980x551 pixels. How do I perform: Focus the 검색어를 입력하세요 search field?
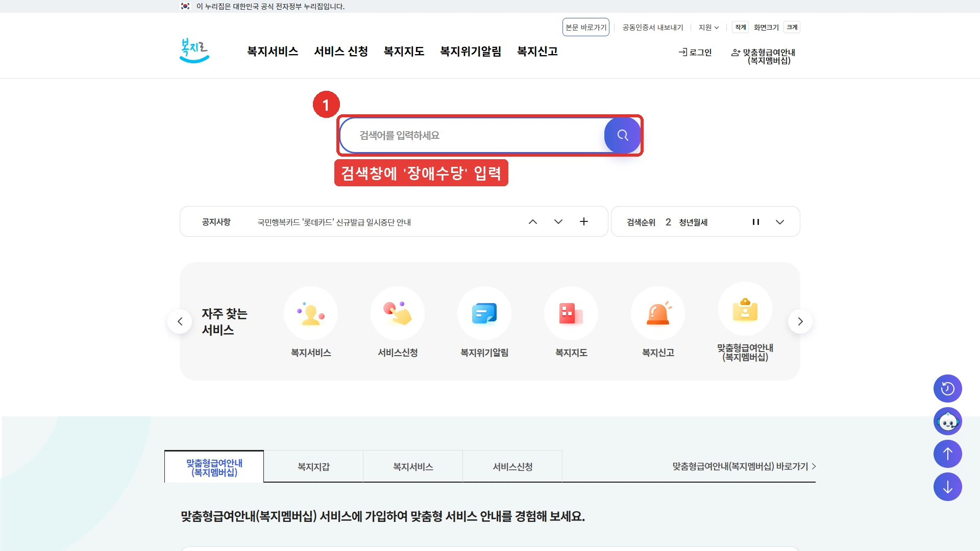tap(472, 135)
